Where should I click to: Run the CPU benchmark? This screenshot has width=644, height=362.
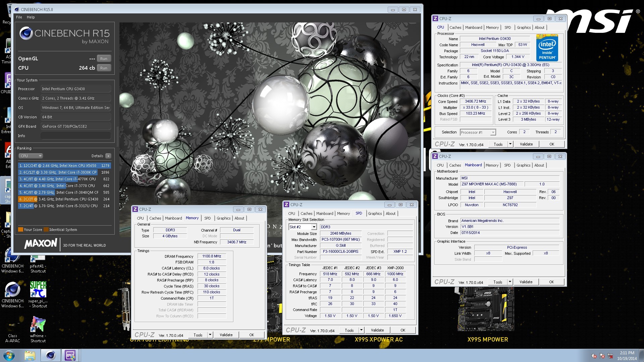click(104, 68)
